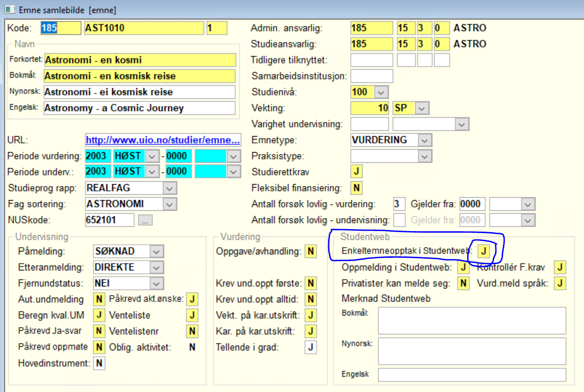Open the Varighet undervisning unit dropdown

click(x=462, y=124)
